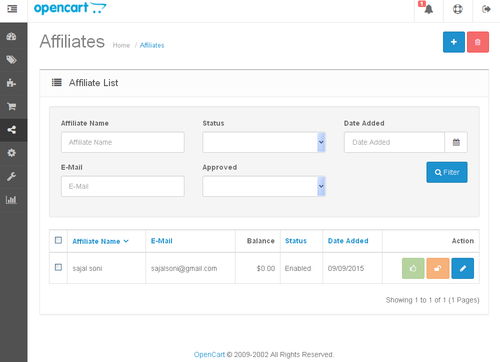Open Marketing share icon in sidebar
The width and height of the screenshot is (500, 362).
[x=12, y=130]
